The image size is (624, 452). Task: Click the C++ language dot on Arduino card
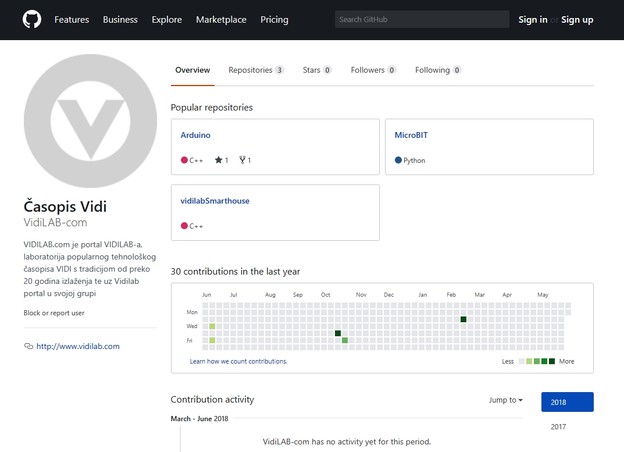coord(184,160)
